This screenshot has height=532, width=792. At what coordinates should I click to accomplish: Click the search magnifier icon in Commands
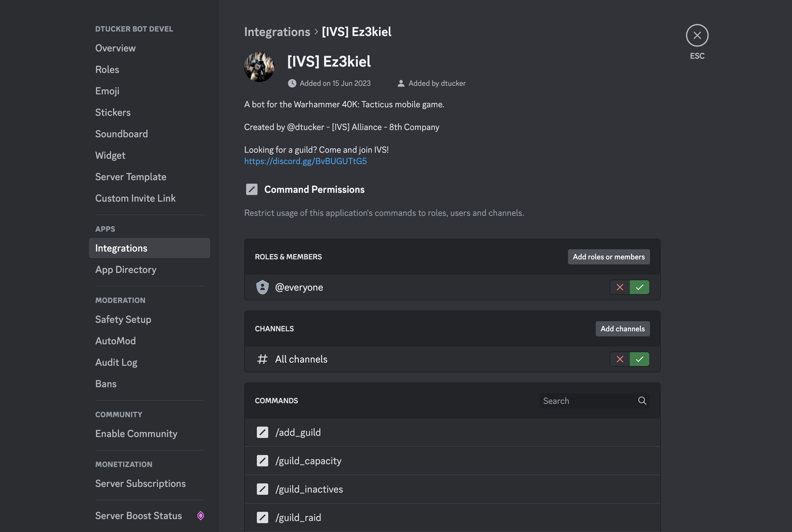click(642, 401)
